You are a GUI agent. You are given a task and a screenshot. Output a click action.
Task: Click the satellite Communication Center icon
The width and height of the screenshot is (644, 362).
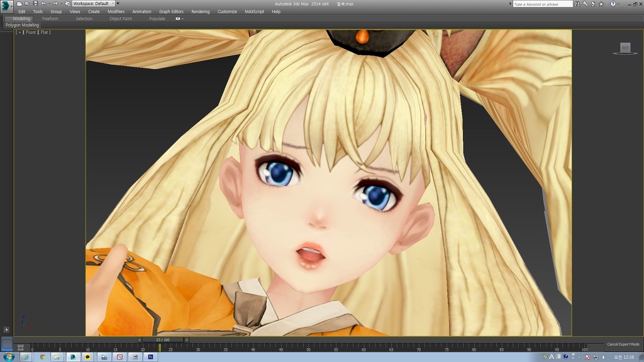pos(593,4)
